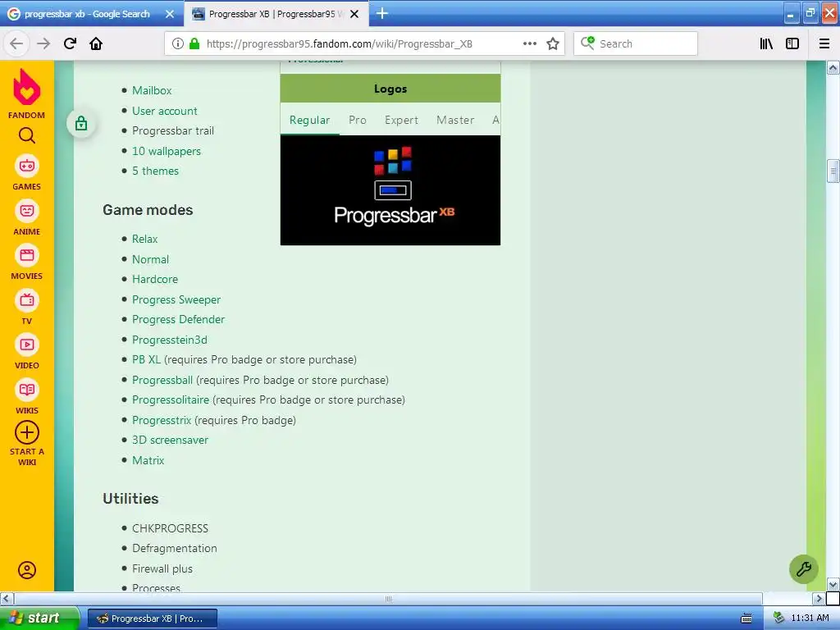
Task: Open the PB XL link
Action: point(146,359)
